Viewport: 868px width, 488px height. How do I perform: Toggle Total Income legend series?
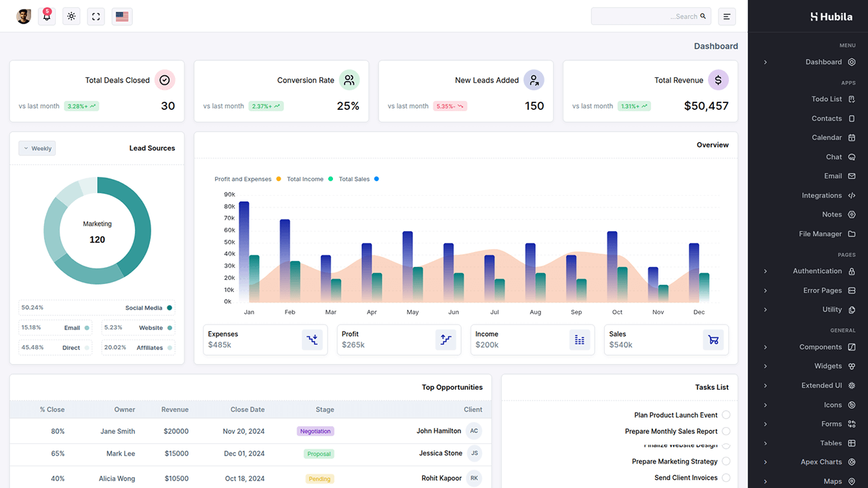310,179
